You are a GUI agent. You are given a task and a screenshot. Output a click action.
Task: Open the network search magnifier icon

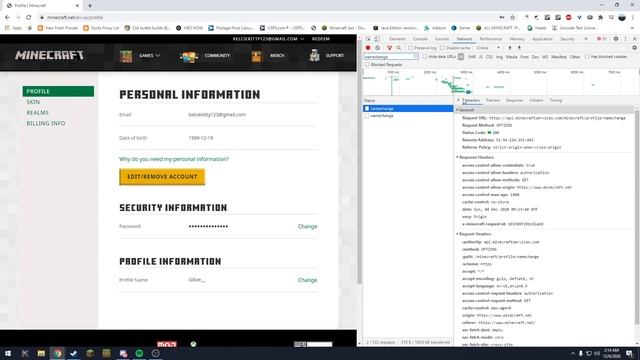(399, 48)
